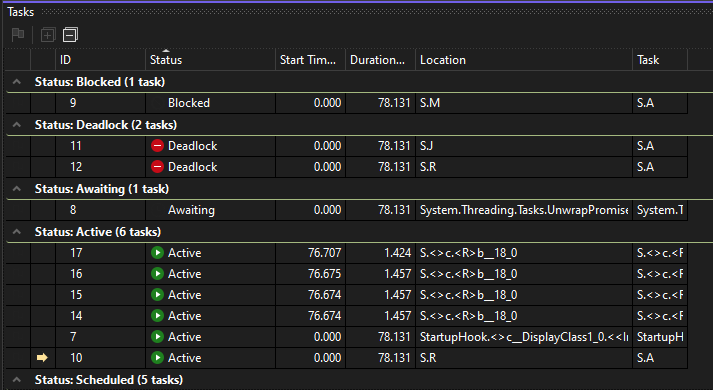Click duration 1.424 cell
This screenshot has width=713, height=390.
380,253
